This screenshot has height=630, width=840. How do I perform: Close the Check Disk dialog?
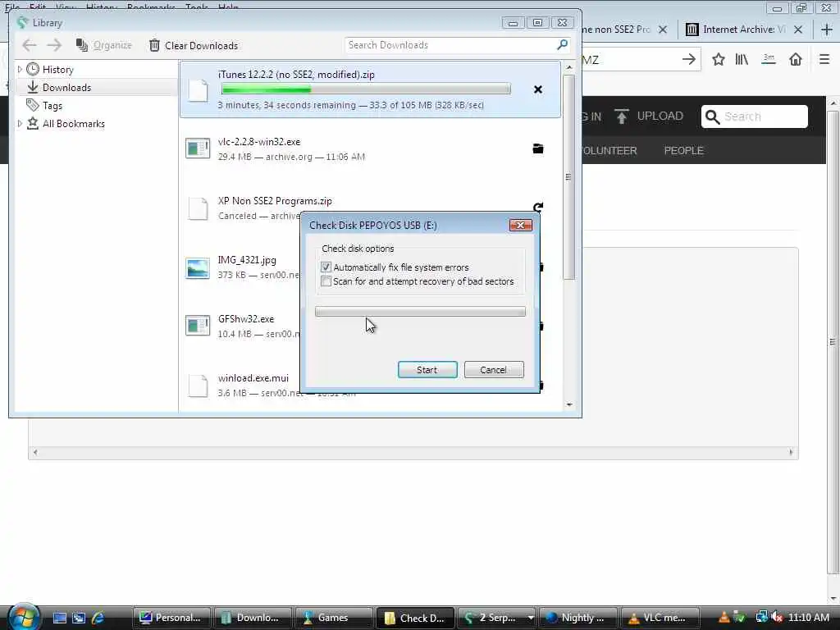coord(520,225)
